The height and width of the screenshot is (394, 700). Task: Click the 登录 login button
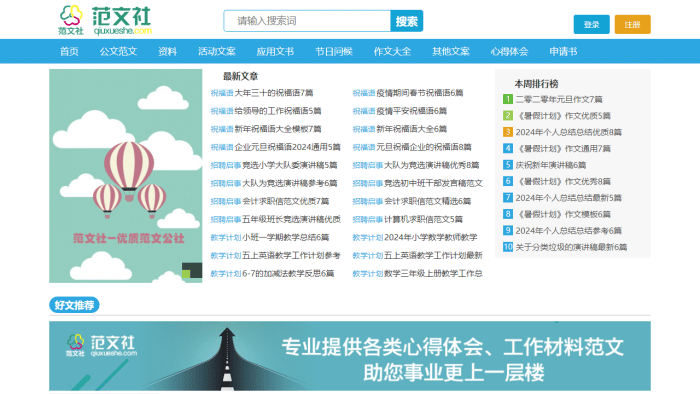[592, 25]
